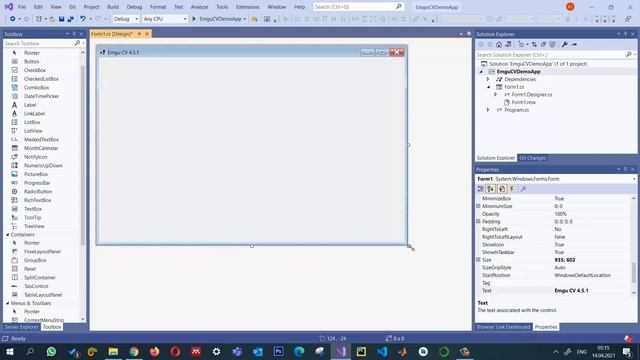The height and width of the screenshot is (360, 640).
Task: Click the Opacity value 100% in Properties
Action: point(560,214)
